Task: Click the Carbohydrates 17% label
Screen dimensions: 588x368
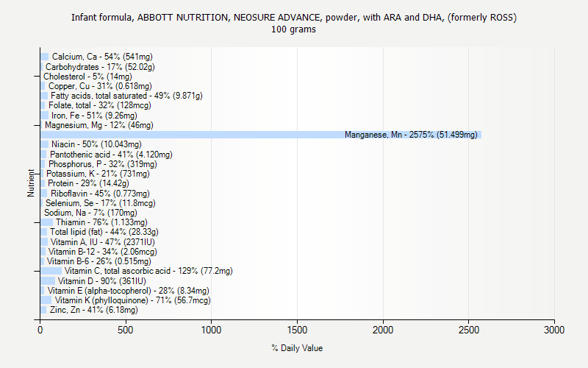Action: point(100,67)
